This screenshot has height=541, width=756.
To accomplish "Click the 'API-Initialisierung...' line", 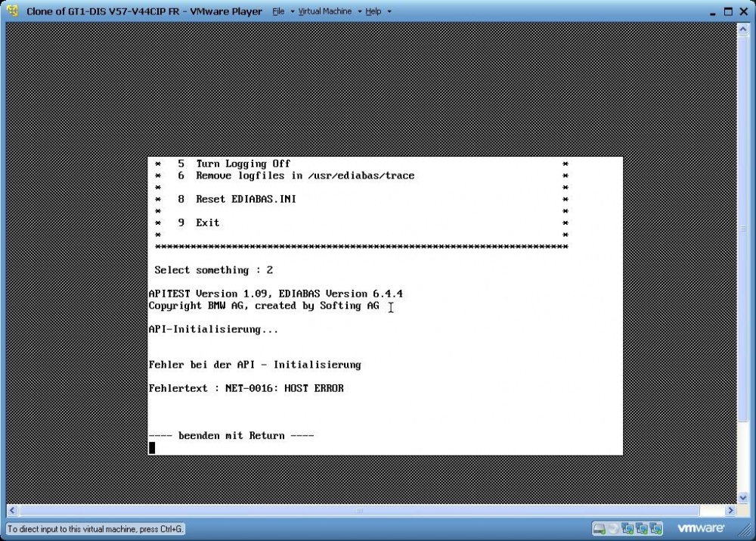I will coord(214,329).
